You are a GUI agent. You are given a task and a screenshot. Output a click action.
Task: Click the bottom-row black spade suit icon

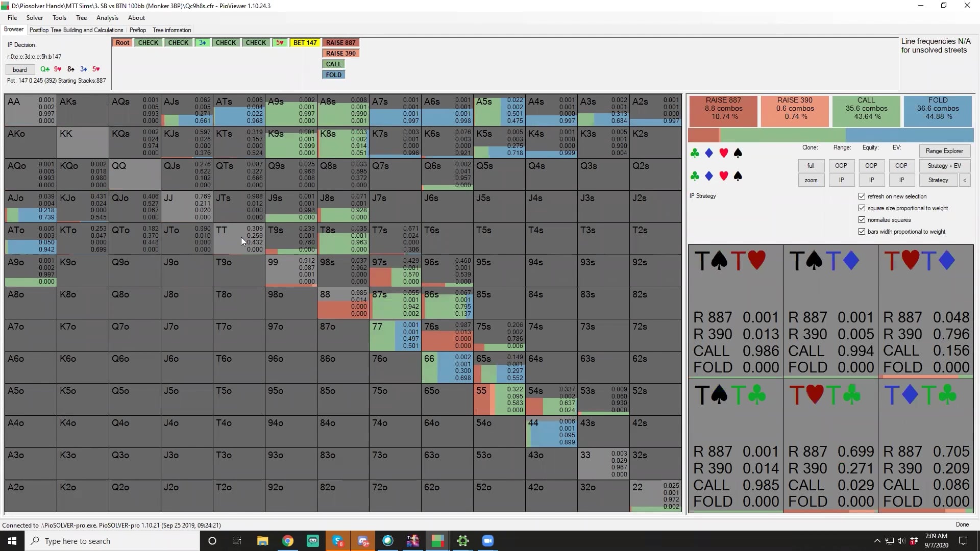click(x=738, y=176)
